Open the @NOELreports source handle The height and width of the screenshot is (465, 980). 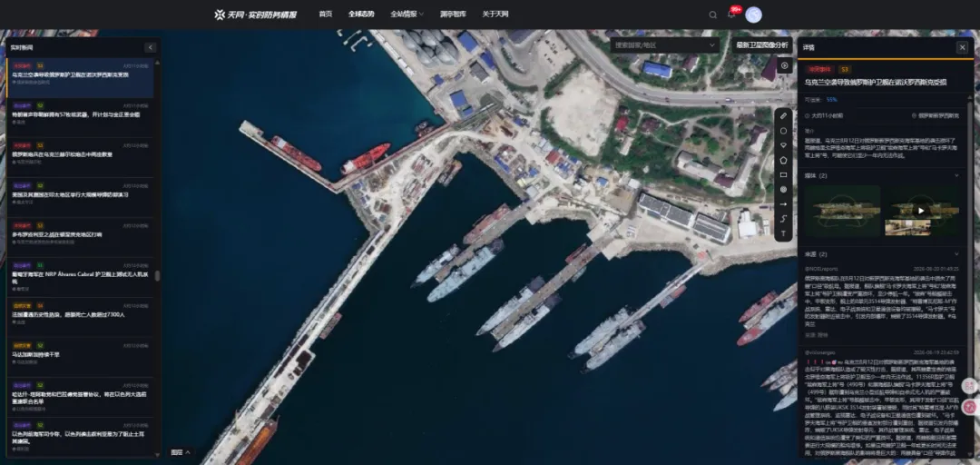coord(821,269)
